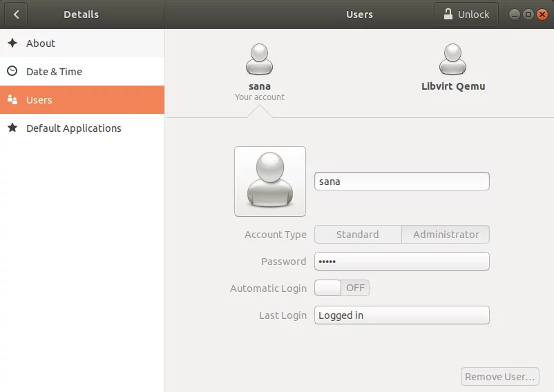The width and height of the screenshot is (554, 392).
Task: Set account type to Administrator
Action: [x=446, y=235]
